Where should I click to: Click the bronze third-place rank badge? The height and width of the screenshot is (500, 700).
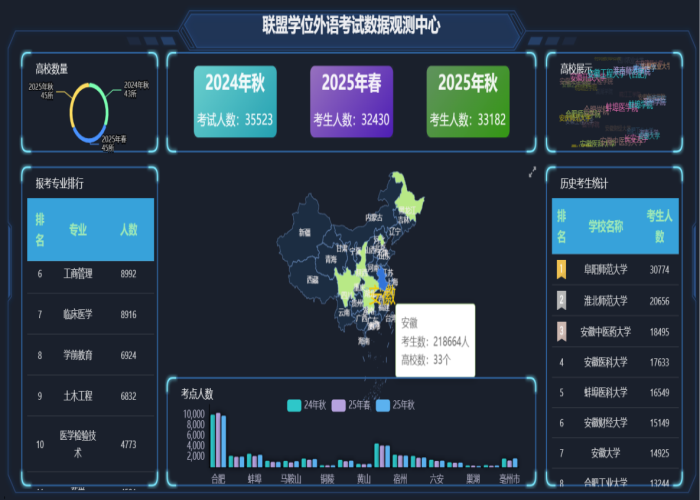(x=562, y=331)
